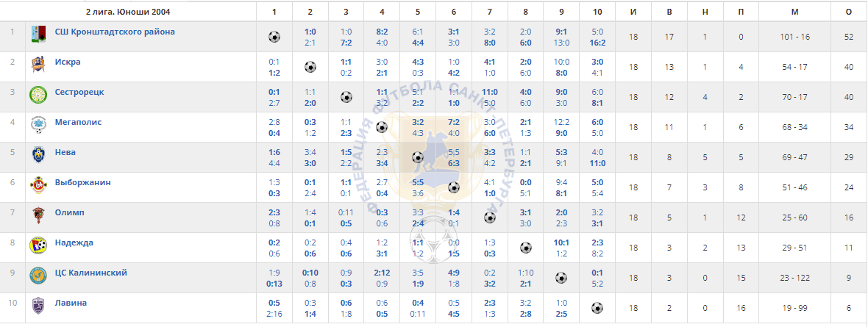Image resolution: width=868 pixels, height=327 pixels.
Task: Click the Нева shield emblem
Action: click(38, 156)
